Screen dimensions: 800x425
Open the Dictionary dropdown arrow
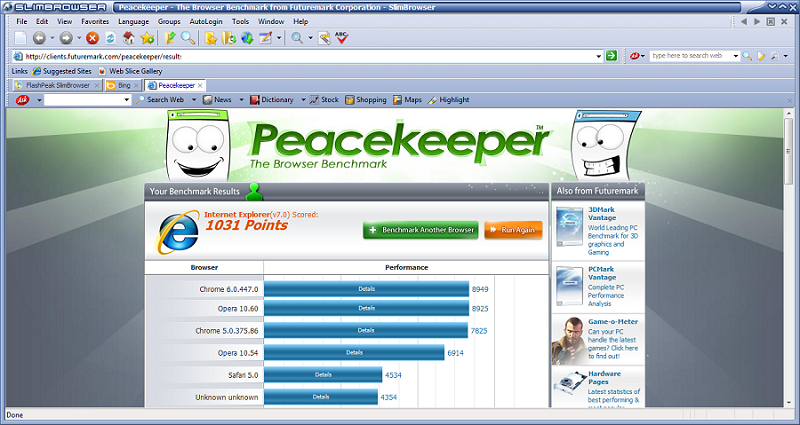(303, 100)
